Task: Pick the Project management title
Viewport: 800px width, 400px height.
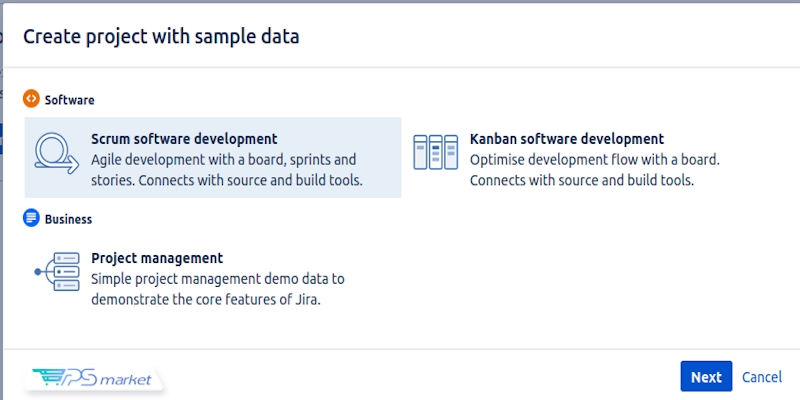Action: click(x=157, y=258)
